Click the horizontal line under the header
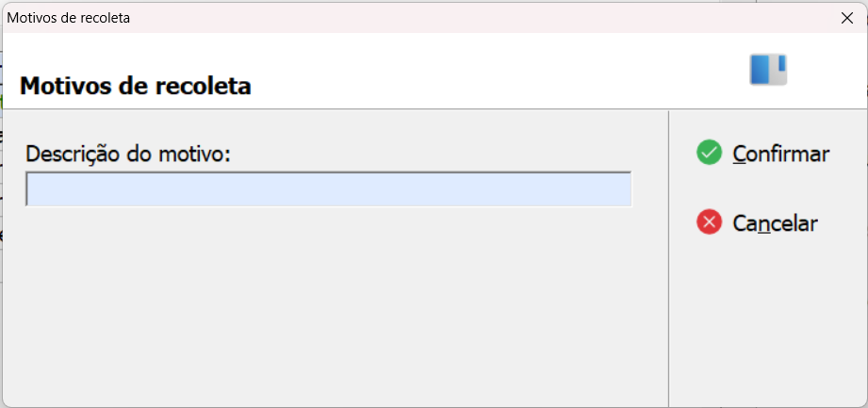Image resolution: width=868 pixels, height=408 pixels. (x=434, y=108)
